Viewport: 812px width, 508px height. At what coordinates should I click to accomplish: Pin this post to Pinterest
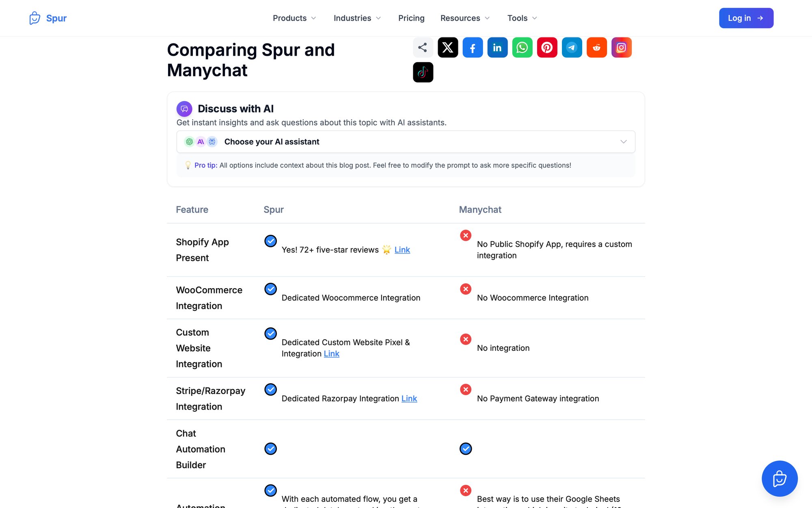547,47
